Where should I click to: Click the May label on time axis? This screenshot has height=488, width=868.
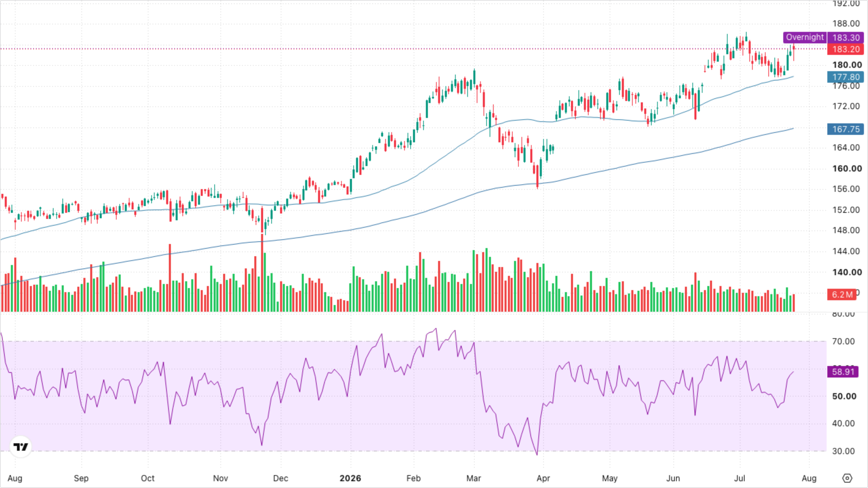[x=610, y=478]
